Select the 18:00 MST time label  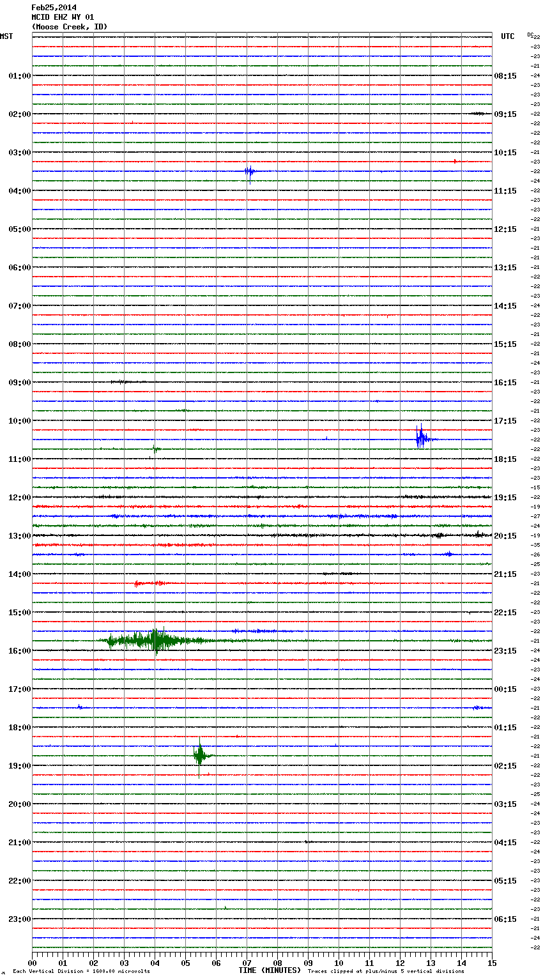tap(19, 728)
